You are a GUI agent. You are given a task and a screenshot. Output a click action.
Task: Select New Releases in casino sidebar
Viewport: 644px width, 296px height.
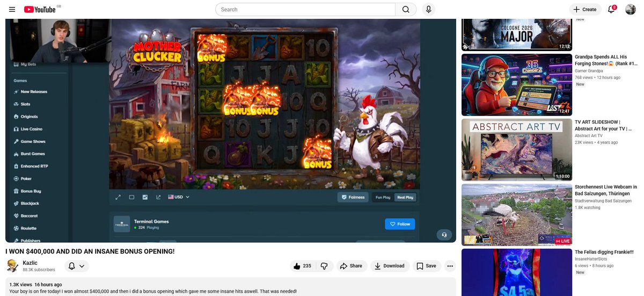click(34, 92)
